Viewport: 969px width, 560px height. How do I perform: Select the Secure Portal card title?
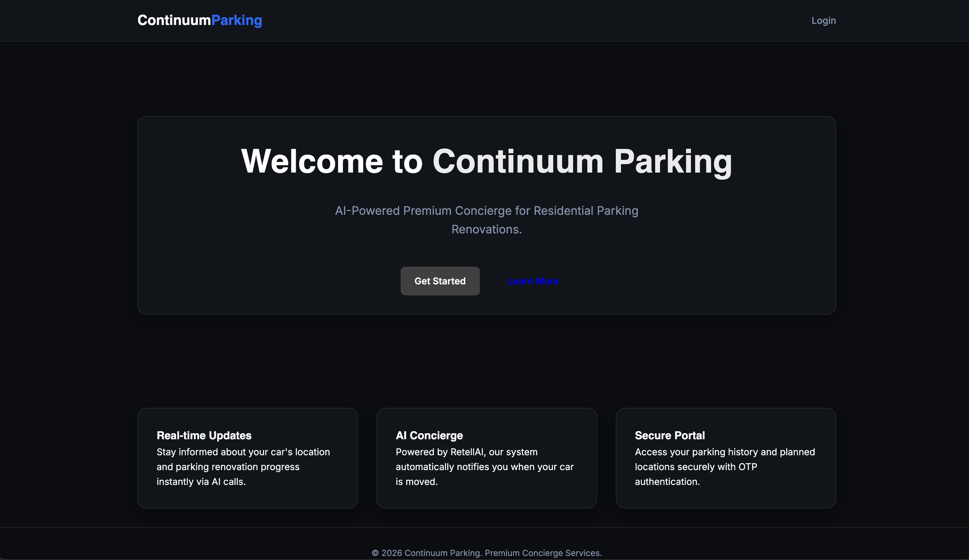[669, 435]
